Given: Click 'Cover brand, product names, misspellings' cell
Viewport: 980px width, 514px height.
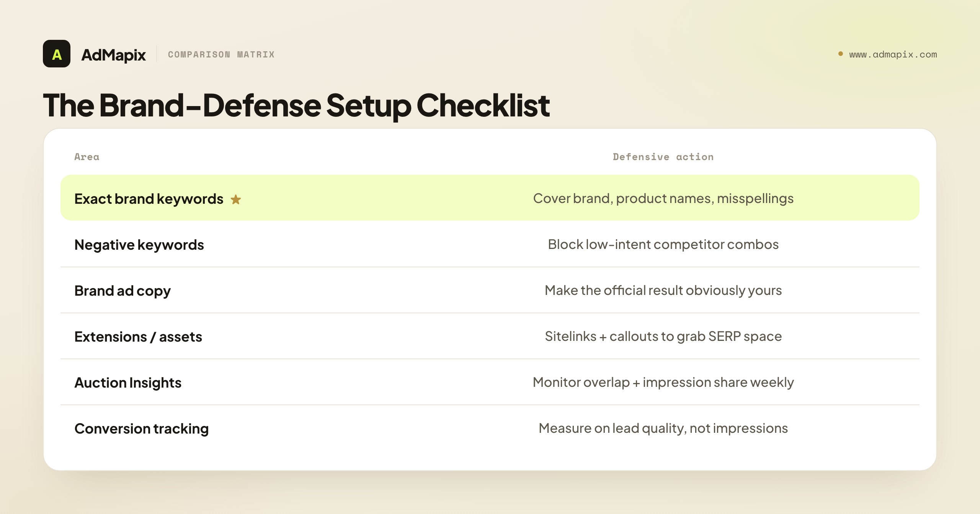Looking at the screenshot, I should 663,198.
